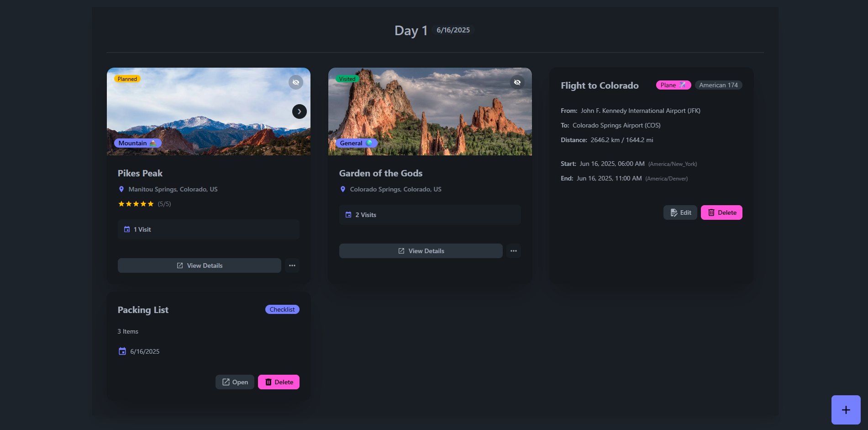Click the floating plus add button
Viewport: 868px width, 430px height.
pyautogui.click(x=846, y=410)
